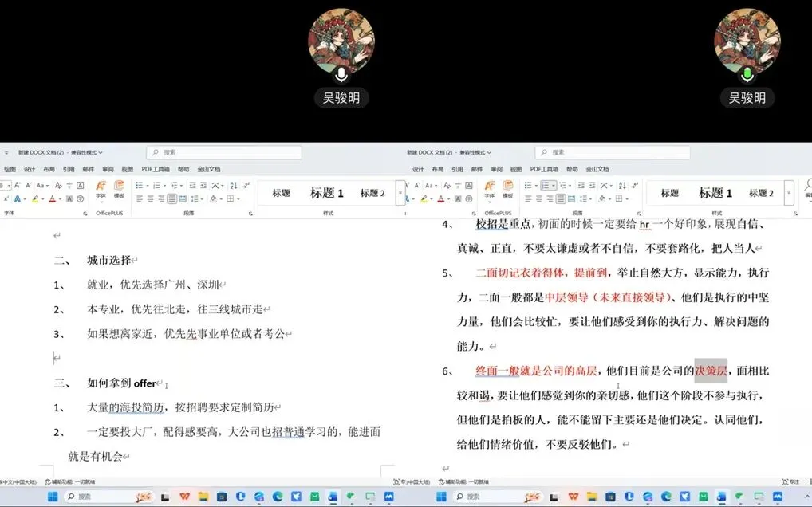Center text in left Word window
Screen dimensions: 812x507
point(150,198)
